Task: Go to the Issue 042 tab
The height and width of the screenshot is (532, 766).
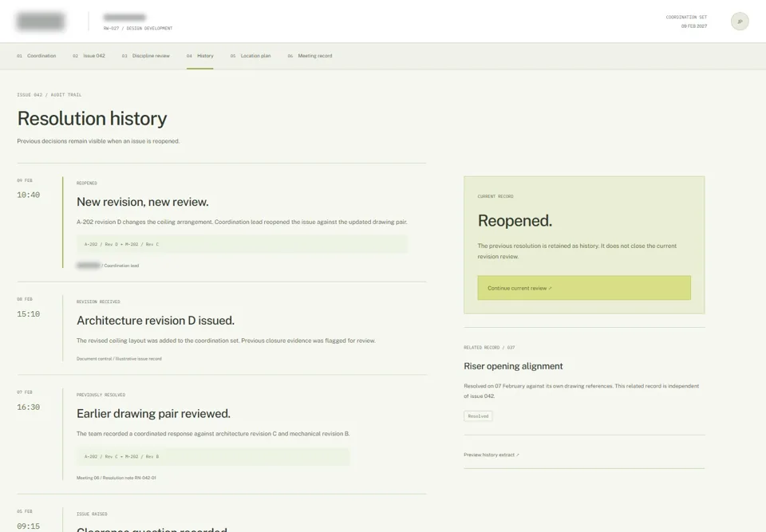Action: tap(89, 56)
